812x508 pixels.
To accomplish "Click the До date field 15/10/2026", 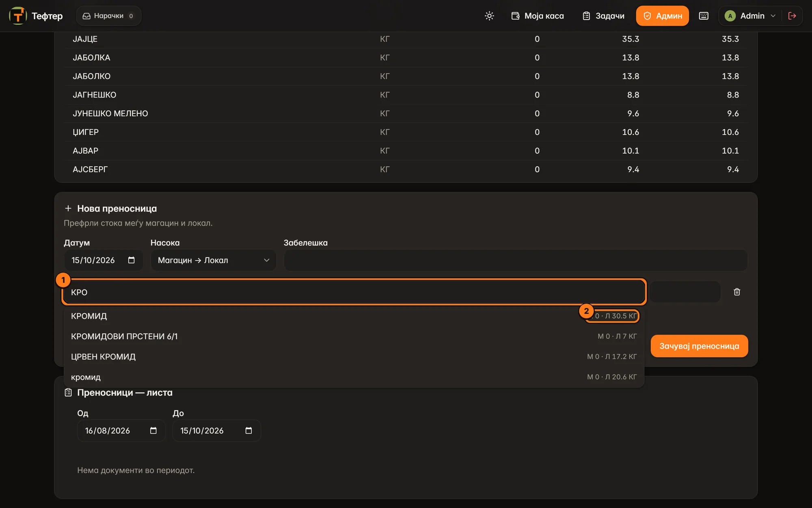I will click(x=216, y=430).
